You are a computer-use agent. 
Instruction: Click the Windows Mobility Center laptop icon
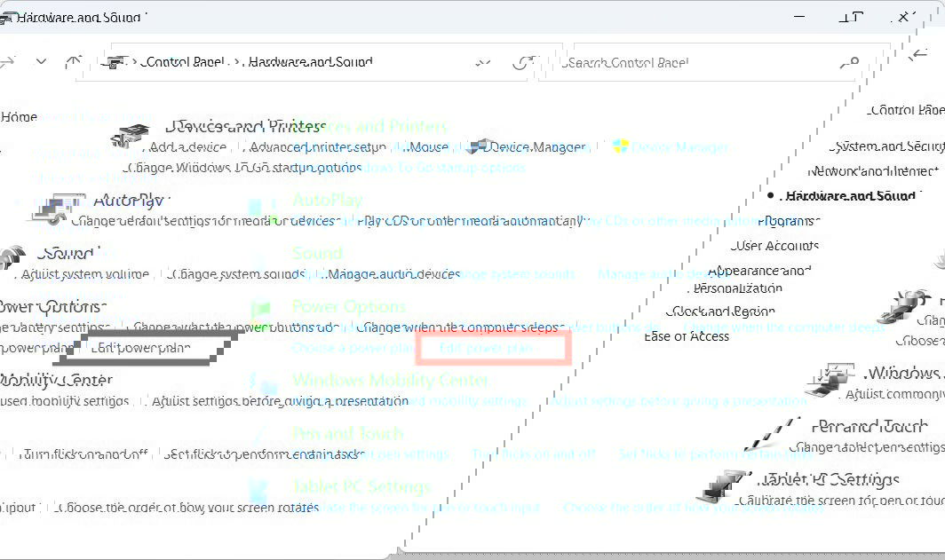[x=832, y=379]
